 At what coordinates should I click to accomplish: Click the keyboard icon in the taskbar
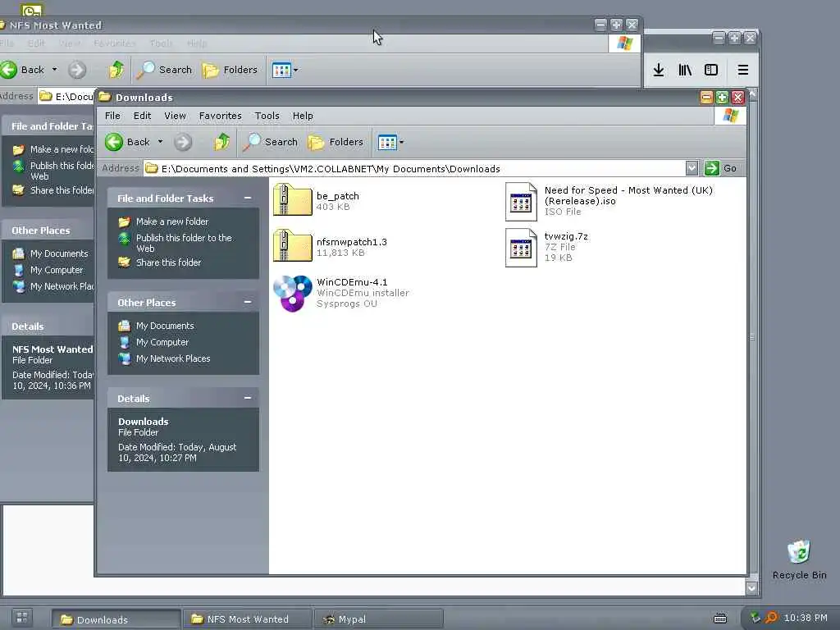[720, 619]
